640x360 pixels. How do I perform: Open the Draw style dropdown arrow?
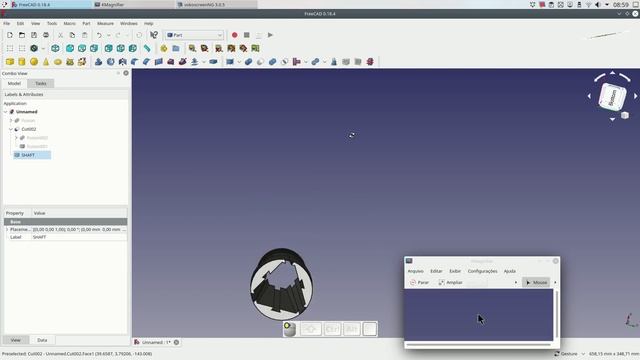[x=43, y=48]
